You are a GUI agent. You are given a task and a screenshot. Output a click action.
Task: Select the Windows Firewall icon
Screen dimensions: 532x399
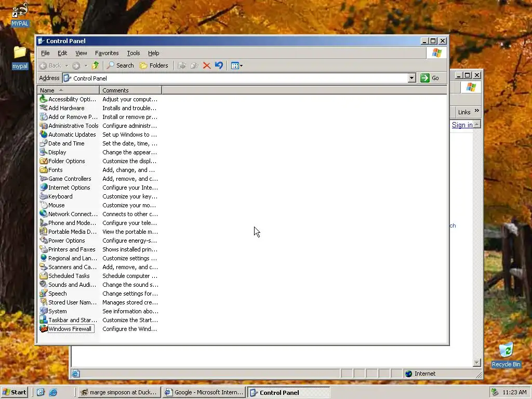44,328
